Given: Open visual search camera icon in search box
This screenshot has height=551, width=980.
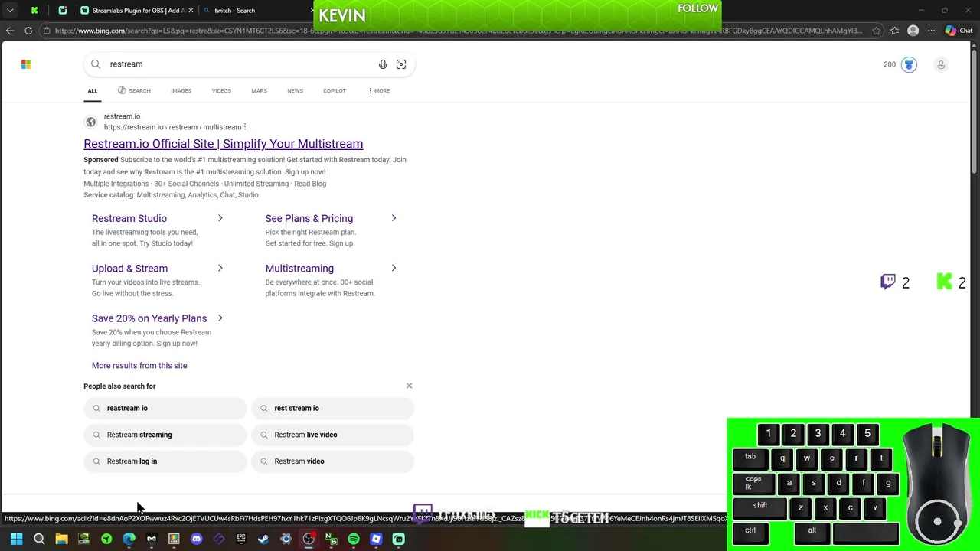Looking at the screenshot, I should point(401,64).
